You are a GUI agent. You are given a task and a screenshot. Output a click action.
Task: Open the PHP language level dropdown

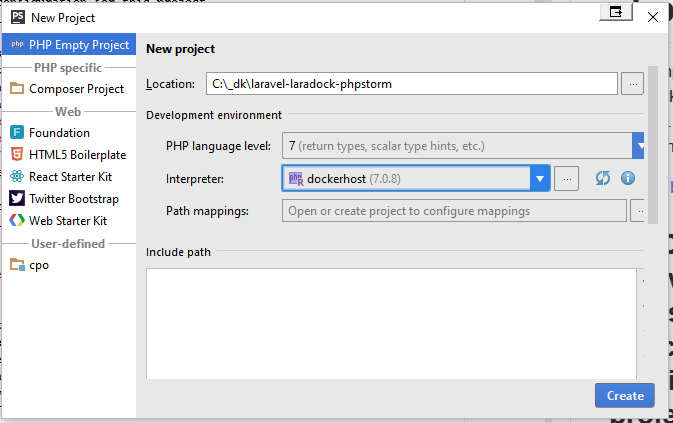(463, 146)
